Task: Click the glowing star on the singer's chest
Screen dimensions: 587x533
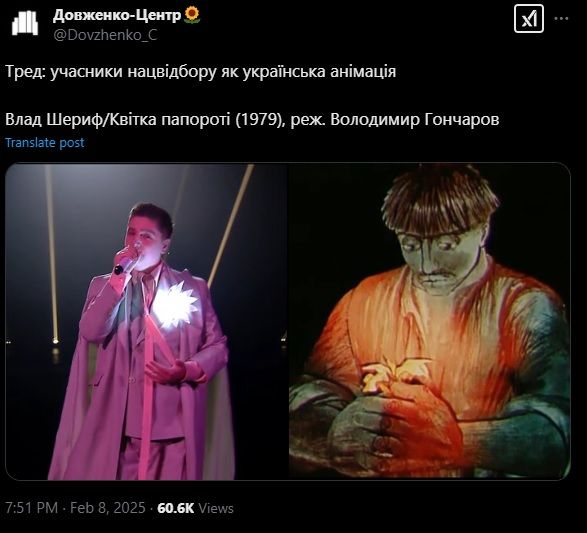Action: 175,304
